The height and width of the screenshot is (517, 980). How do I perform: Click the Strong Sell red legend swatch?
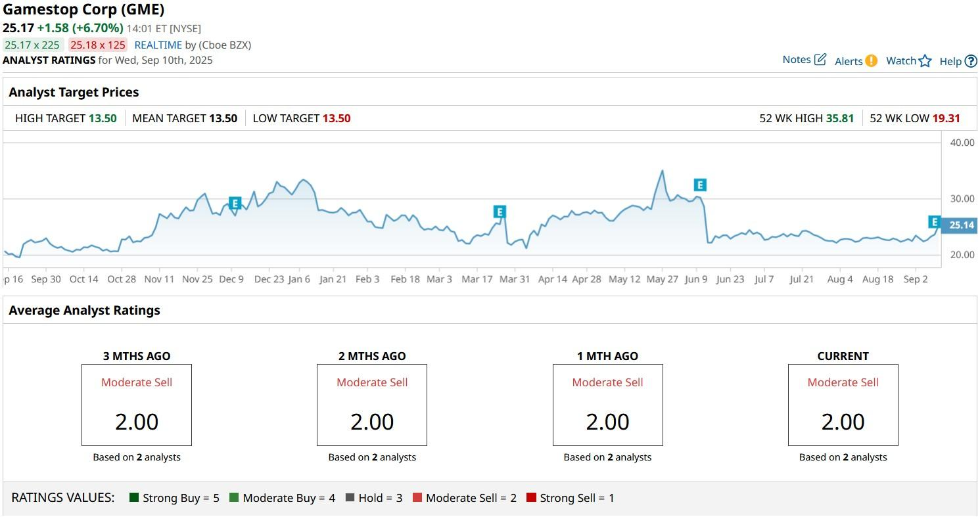click(531, 497)
